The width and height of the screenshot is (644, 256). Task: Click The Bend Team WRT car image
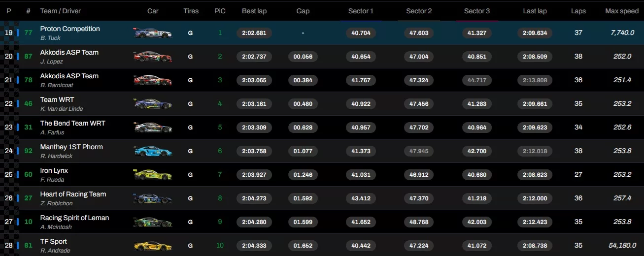tap(153, 128)
